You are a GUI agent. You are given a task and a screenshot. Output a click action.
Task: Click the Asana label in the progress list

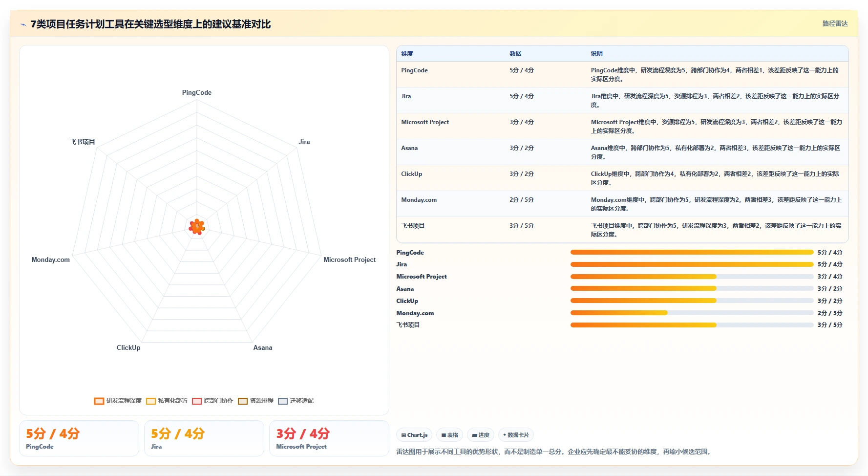(405, 289)
